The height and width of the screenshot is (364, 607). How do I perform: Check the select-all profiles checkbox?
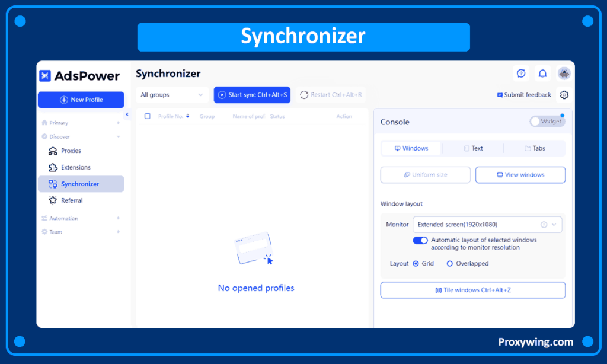click(148, 116)
